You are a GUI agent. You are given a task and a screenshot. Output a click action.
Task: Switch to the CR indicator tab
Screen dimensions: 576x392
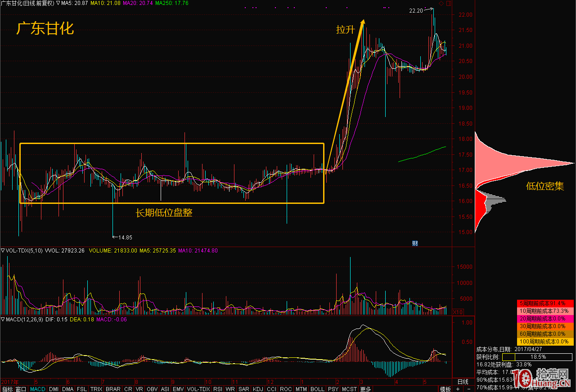pyautogui.click(x=128, y=389)
